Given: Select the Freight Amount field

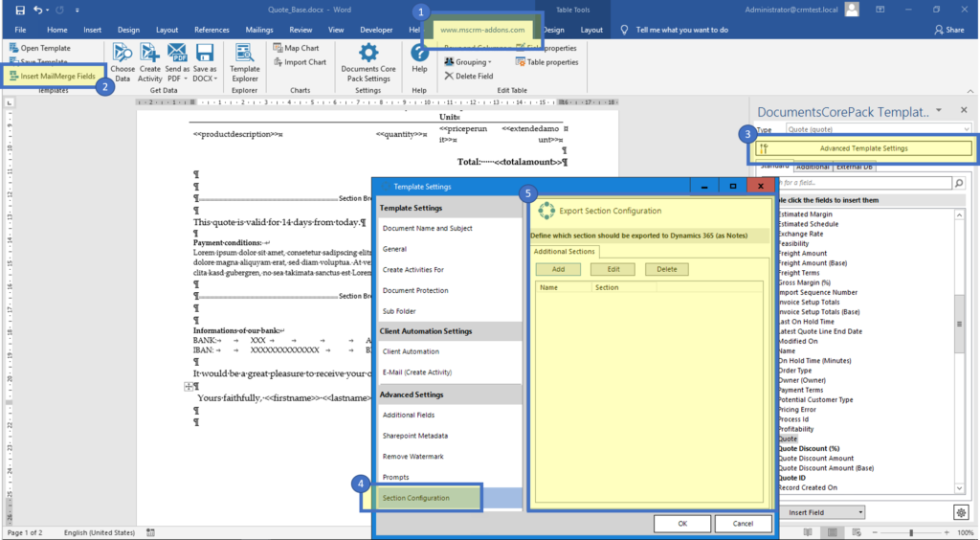Looking at the screenshot, I should (803, 253).
